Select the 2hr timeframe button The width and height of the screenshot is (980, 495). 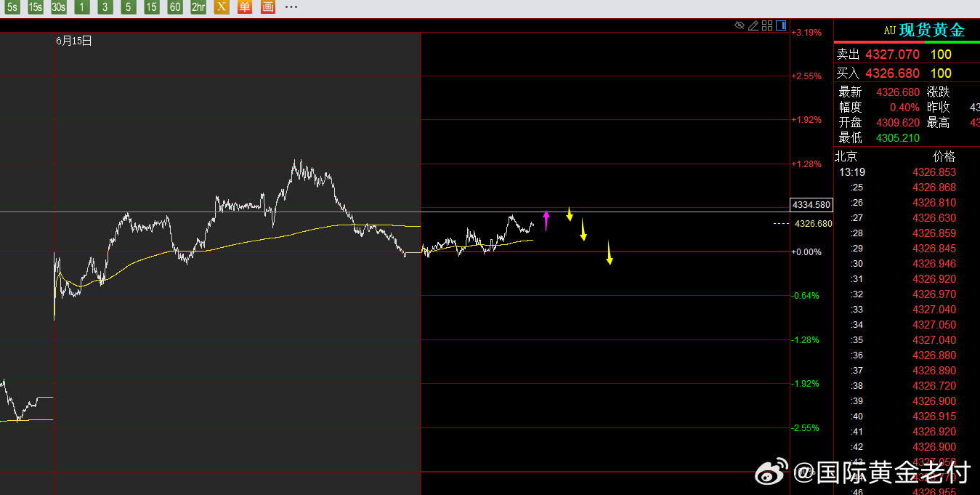198,7
